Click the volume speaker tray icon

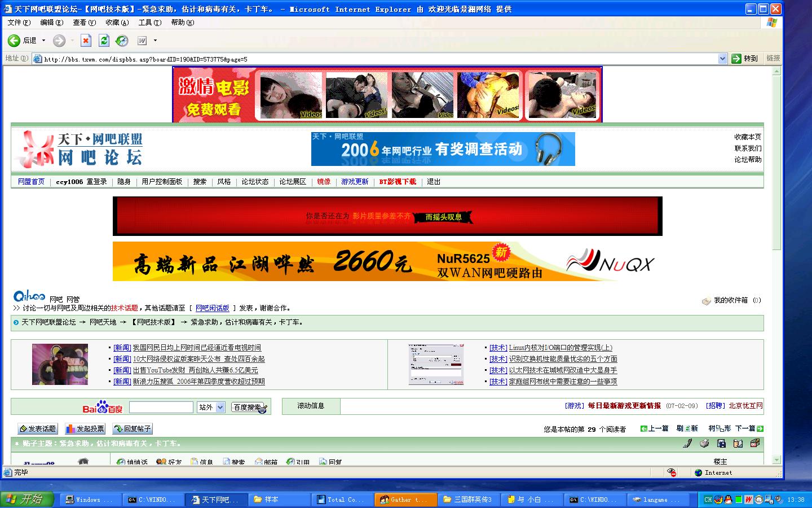[779, 500]
